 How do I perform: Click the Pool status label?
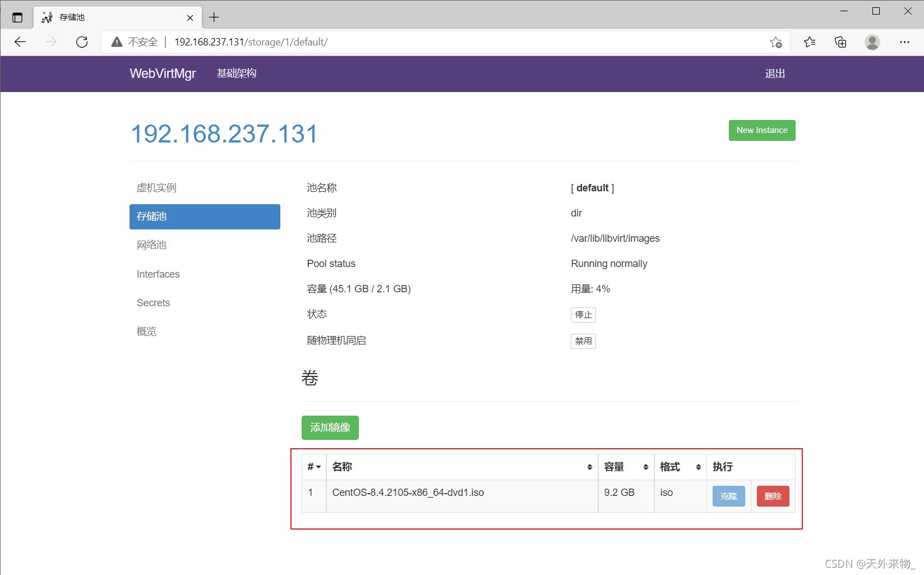(x=331, y=264)
